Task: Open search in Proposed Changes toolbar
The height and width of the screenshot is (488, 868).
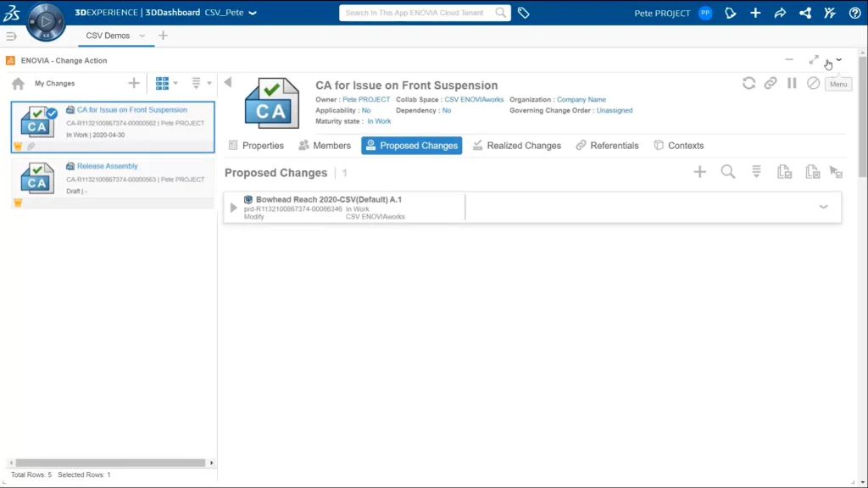Action: 727,172
